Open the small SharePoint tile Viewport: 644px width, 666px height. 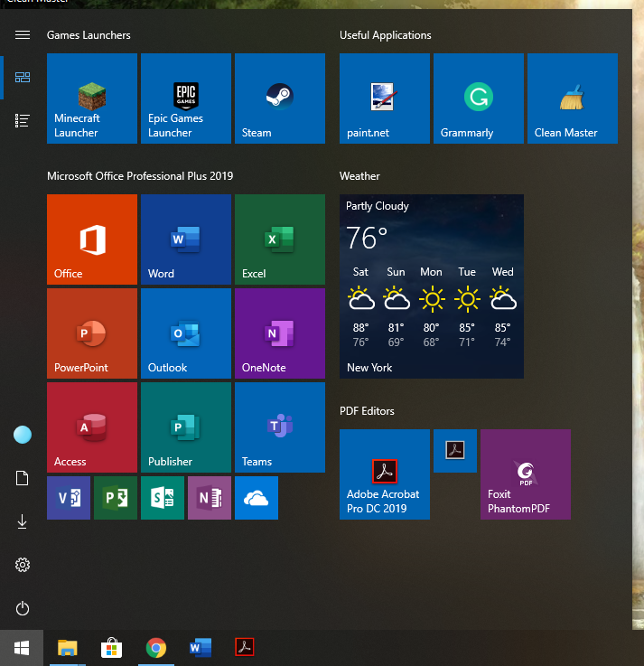coord(163,498)
